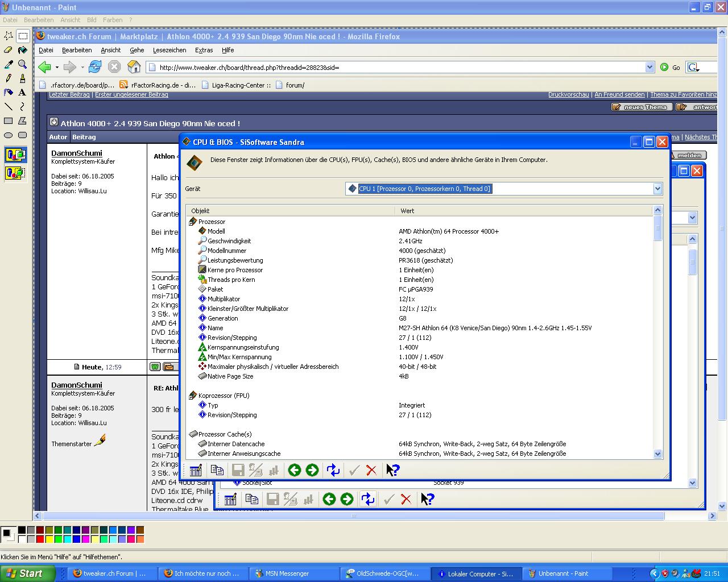Viewport: 728px width, 582px height.
Task: Open the Bild menu in Paint
Action: point(92,20)
